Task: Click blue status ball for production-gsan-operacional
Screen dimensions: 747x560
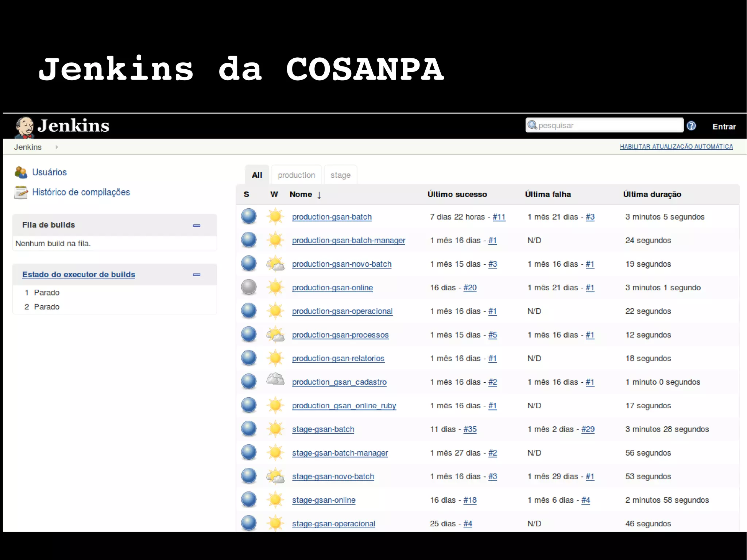Action: point(249,311)
